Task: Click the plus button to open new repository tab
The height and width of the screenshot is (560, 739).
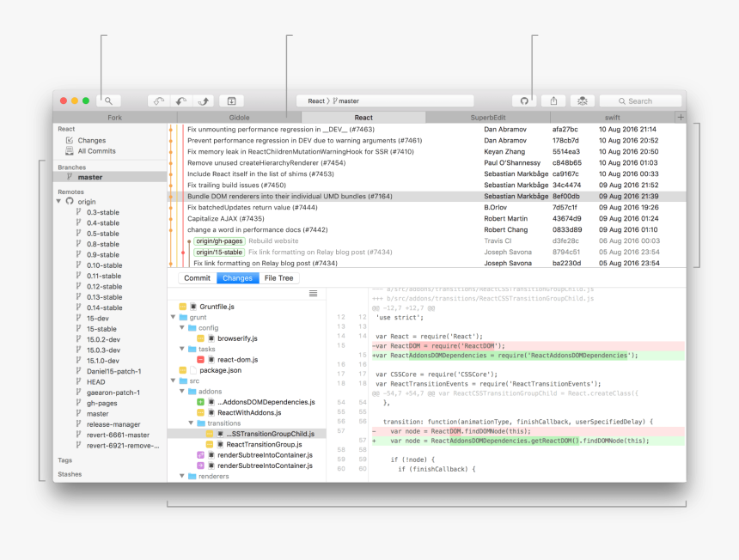Action: 681,116
